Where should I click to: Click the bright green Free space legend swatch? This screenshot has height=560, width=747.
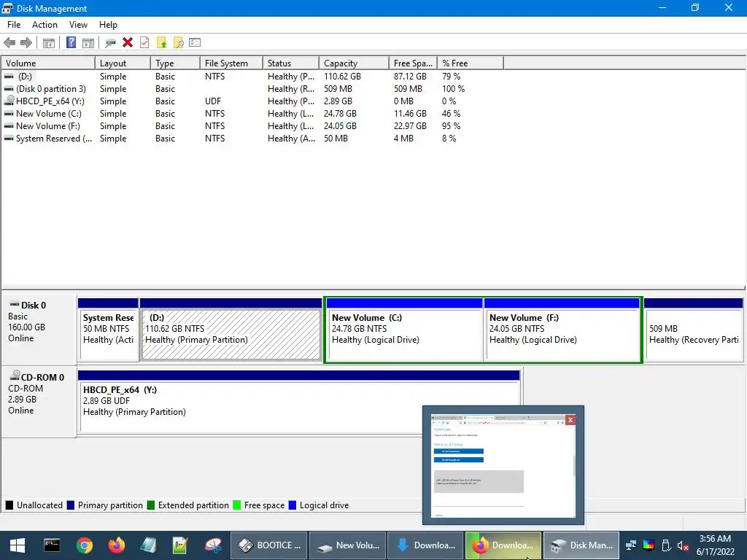coord(237,505)
